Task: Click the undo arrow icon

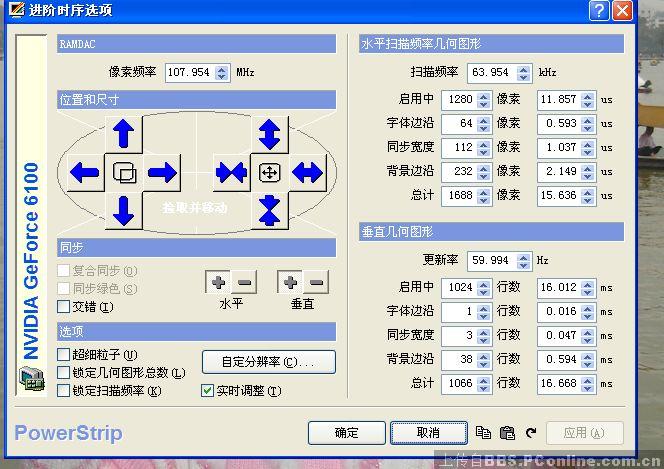Action: (531, 433)
